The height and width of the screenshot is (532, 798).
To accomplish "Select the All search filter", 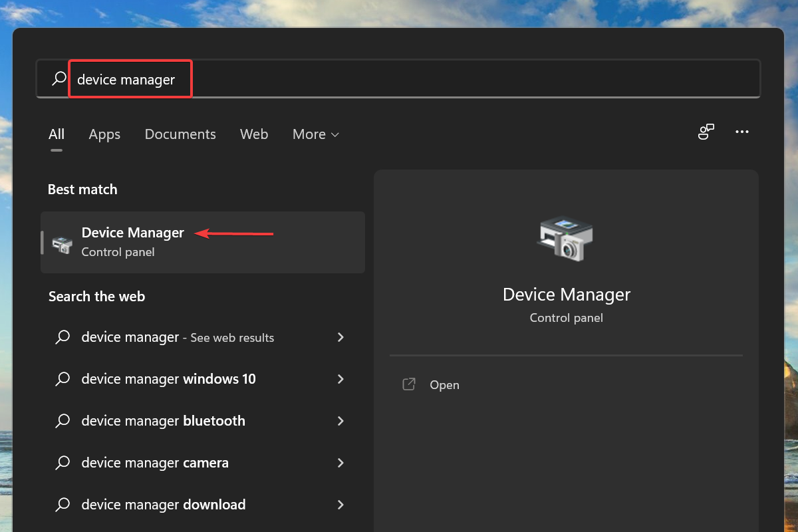I will point(57,134).
